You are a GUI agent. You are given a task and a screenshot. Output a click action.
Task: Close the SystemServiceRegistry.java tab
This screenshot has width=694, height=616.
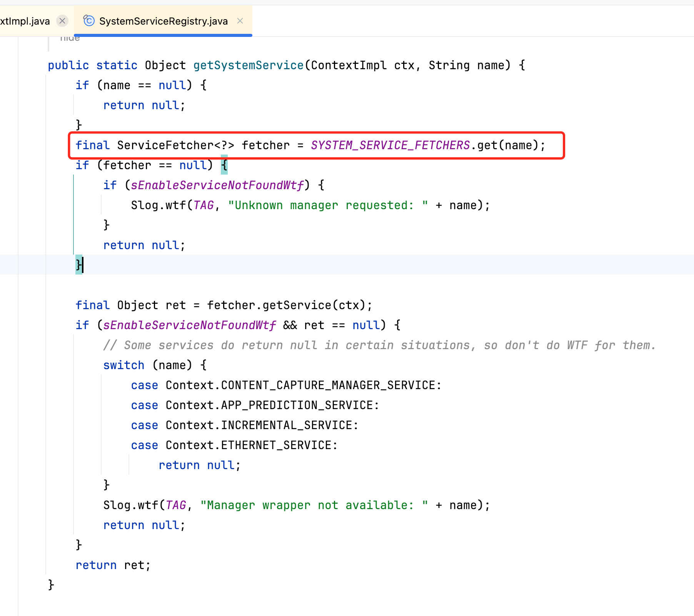point(240,21)
